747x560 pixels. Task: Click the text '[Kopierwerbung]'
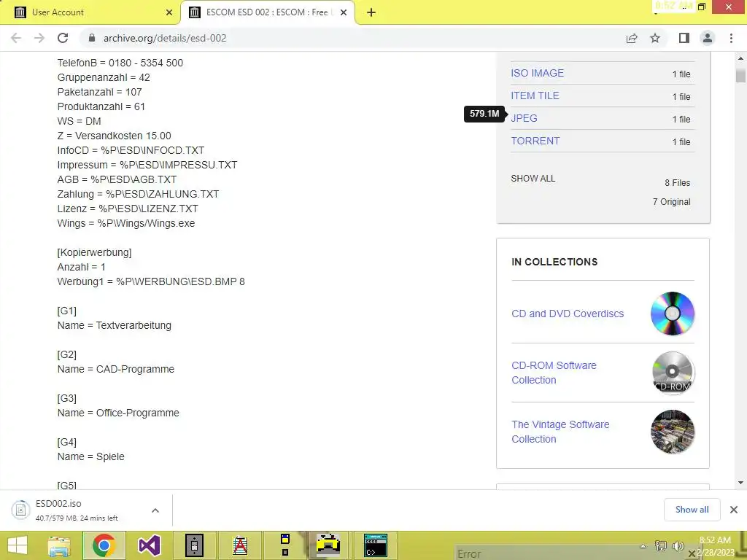pos(94,252)
